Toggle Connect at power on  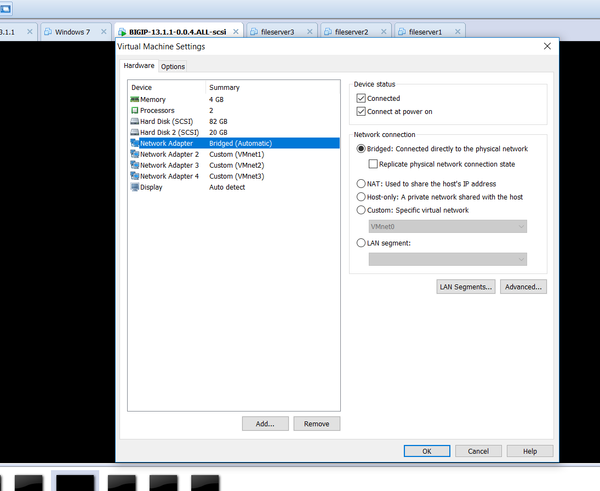[361, 111]
